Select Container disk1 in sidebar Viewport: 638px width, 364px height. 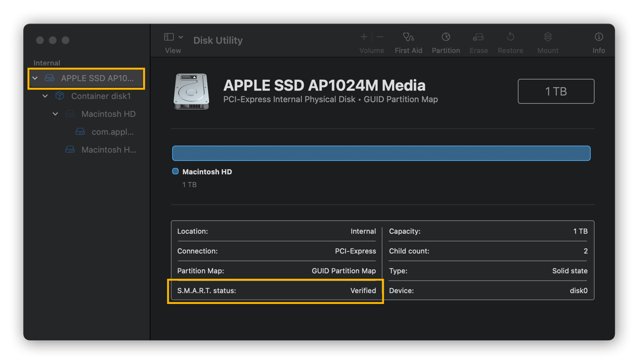click(101, 96)
